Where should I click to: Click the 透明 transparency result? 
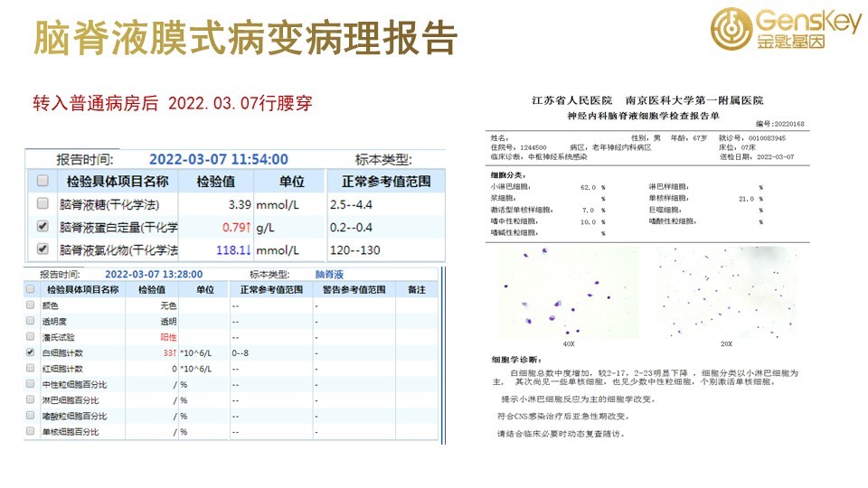coord(168,322)
